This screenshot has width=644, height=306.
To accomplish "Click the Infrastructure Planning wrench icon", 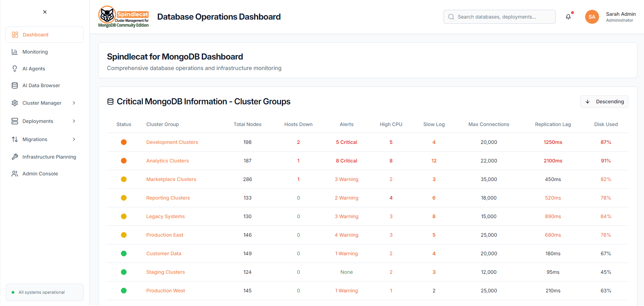I will (15, 157).
